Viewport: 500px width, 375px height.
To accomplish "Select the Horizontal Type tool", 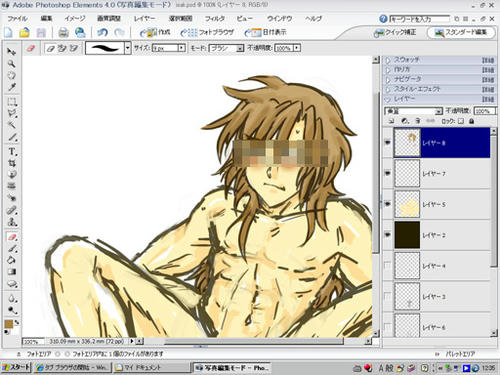I will (12, 152).
